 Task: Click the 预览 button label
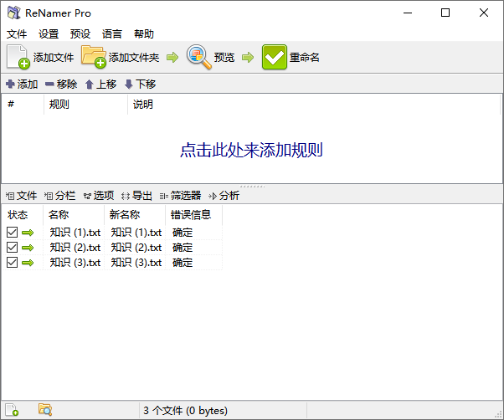coord(224,58)
